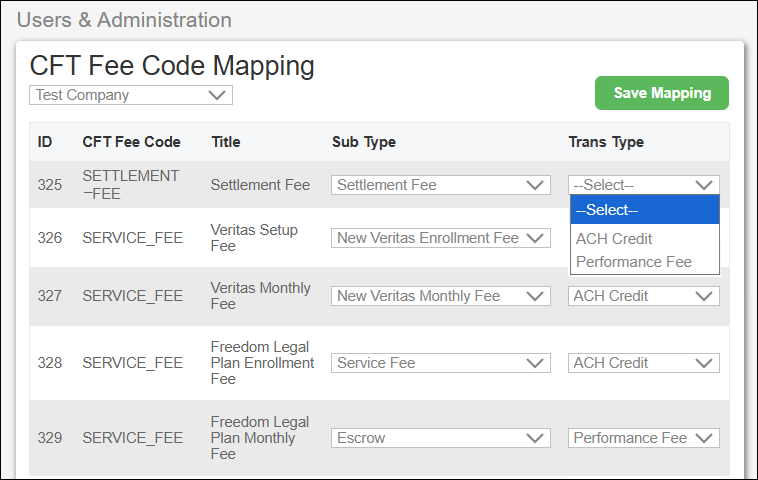Click the Title column header
Image resolution: width=758 pixels, height=480 pixels.
226,142
